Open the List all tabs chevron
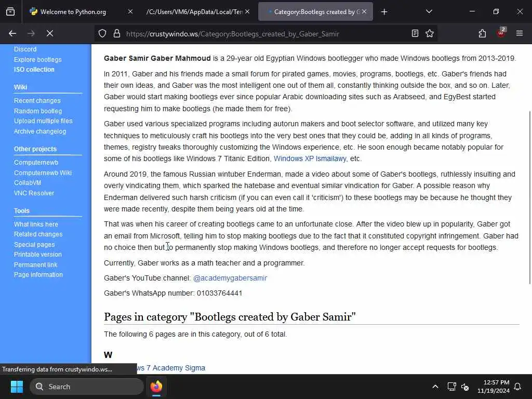Image resolution: width=532 pixels, height=399 pixels. (429, 11)
